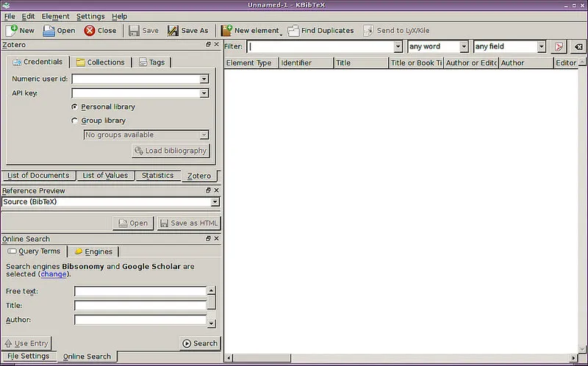Click the Free text input field
Image resolution: width=588 pixels, height=366 pixels.
(140, 291)
